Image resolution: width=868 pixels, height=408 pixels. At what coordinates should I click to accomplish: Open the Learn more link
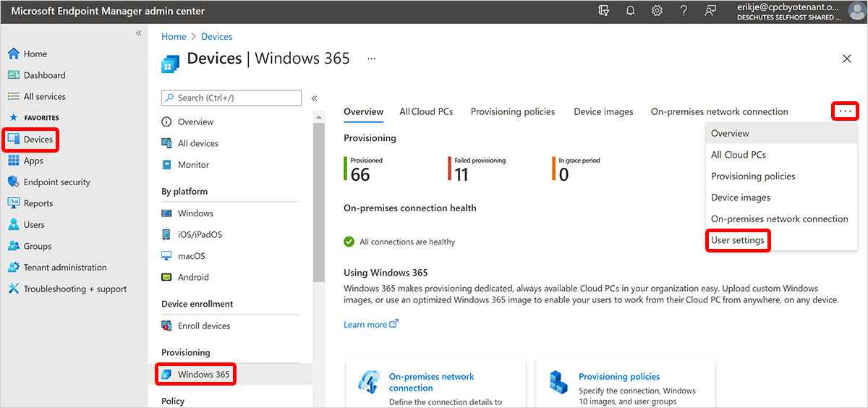(x=371, y=325)
